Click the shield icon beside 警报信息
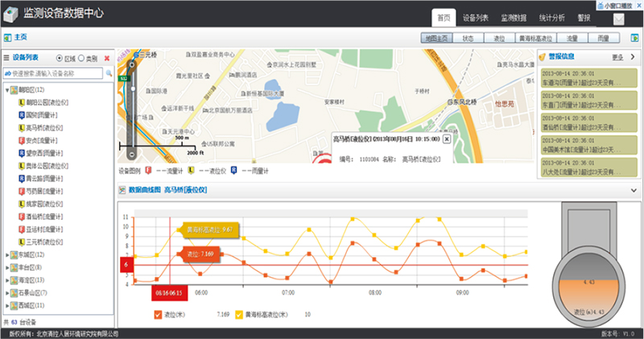The width and height of the screenshot is (644, 339). pyautogui.click(x=543, y=57)
